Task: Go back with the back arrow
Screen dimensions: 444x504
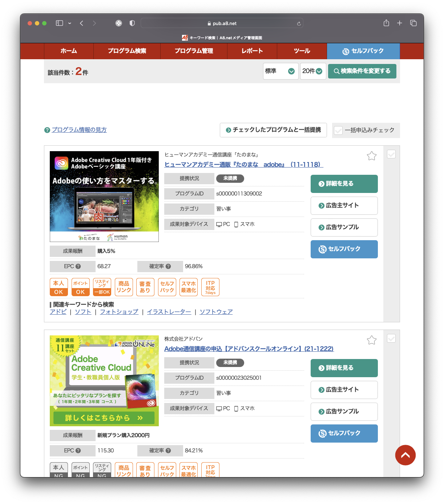Action: (82, 23)
